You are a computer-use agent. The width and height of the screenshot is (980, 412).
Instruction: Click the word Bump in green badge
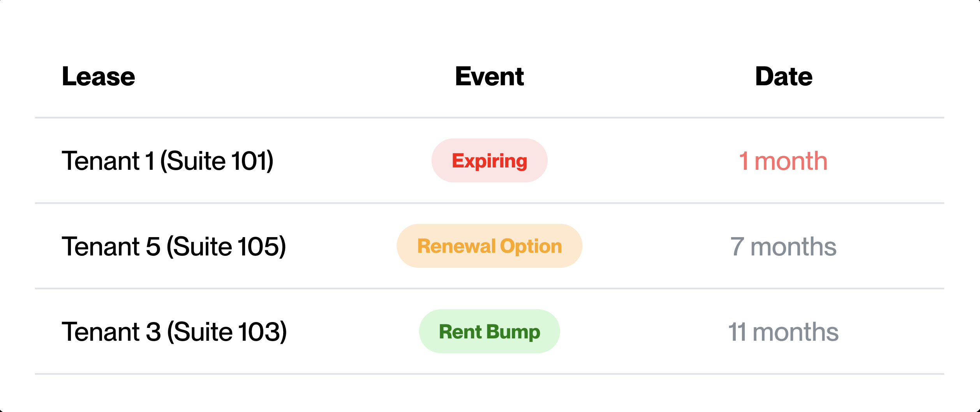click(513, 332)
